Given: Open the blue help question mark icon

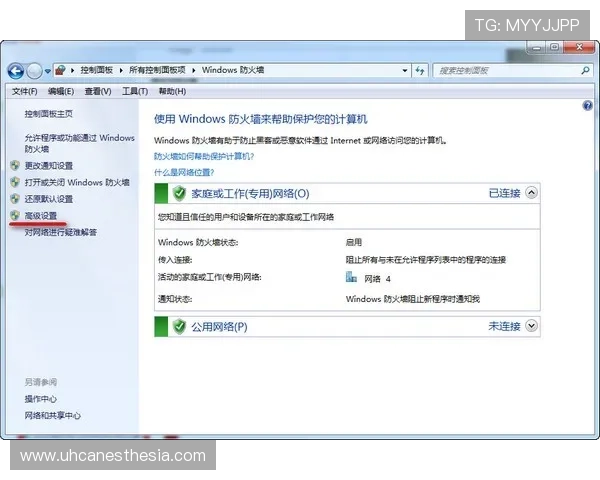Looking at the screenshot, I should (x=587, y=105).
